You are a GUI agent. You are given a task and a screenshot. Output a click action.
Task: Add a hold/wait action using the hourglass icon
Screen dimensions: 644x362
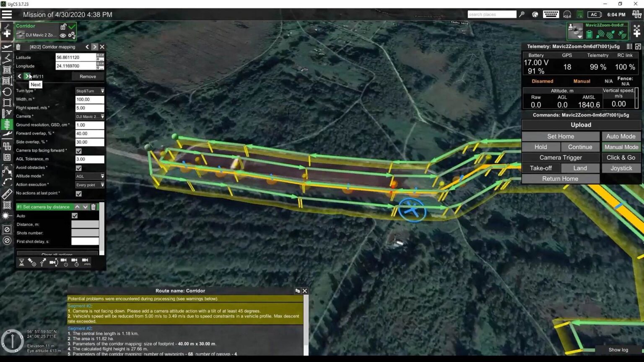(x=22, y=262)
